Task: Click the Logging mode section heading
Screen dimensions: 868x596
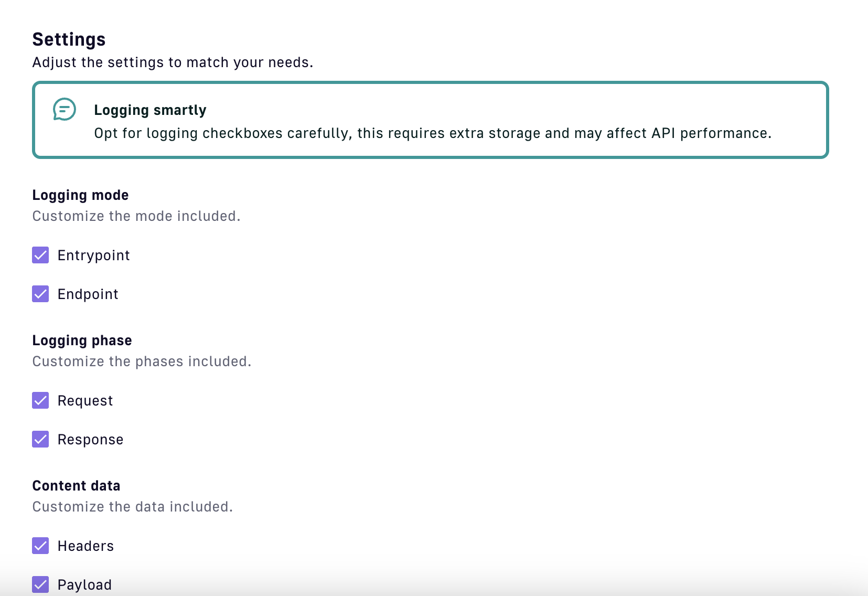Action: tap(80, 195)
